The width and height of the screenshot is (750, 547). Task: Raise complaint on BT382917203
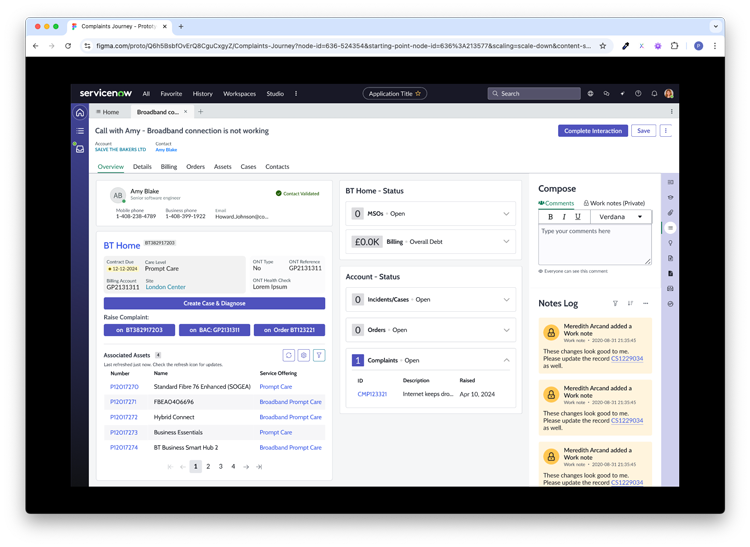pyautogui.click(x=139, y=330)
